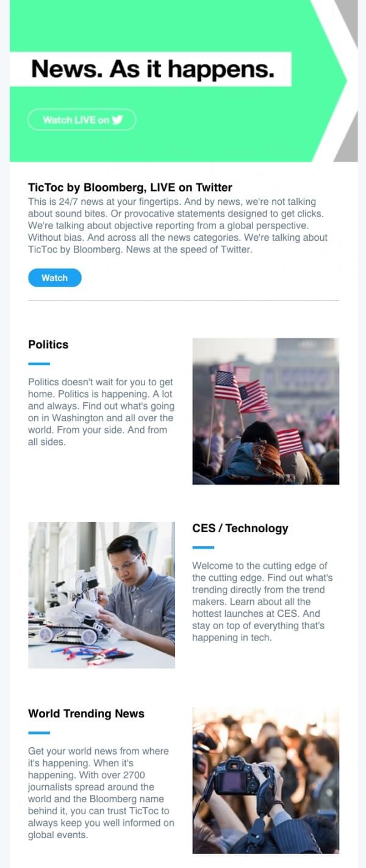366x868 pixels.
Task: Click the CES / Technology description paragraph
Action: (263, 602)
